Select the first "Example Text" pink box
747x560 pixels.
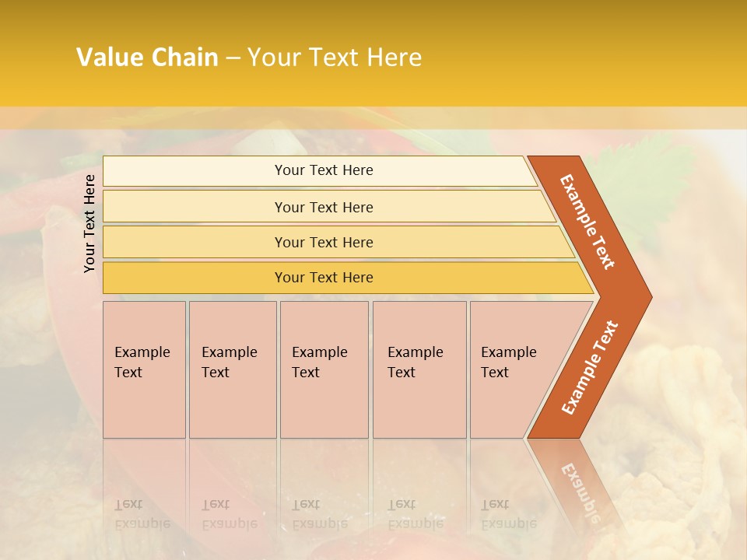144,369
